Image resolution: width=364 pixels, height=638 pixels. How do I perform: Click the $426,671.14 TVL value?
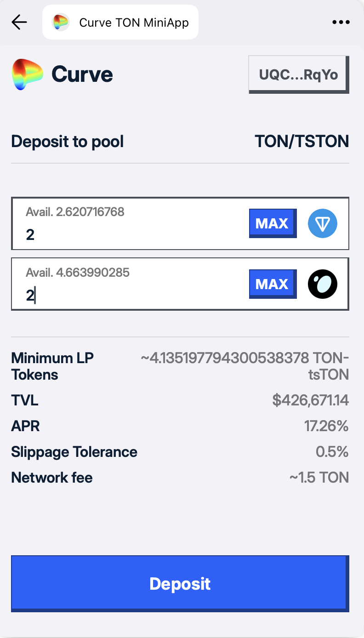[310, 400]
